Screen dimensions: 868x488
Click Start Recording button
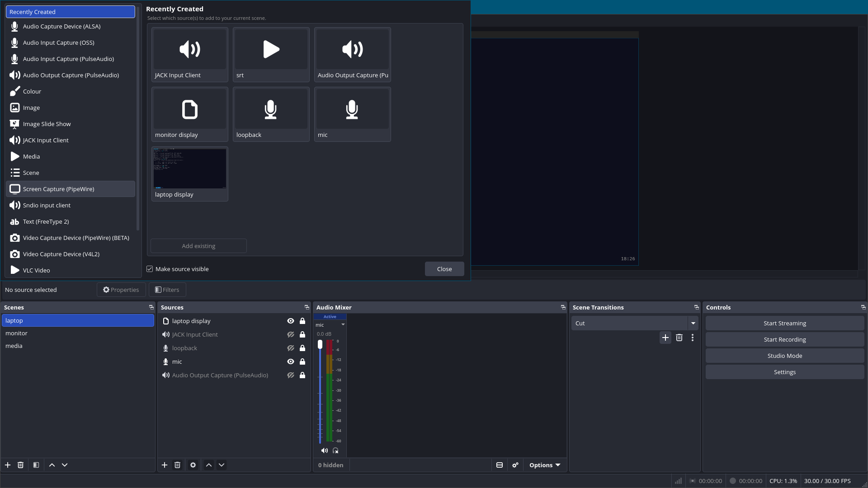point(785,339)
